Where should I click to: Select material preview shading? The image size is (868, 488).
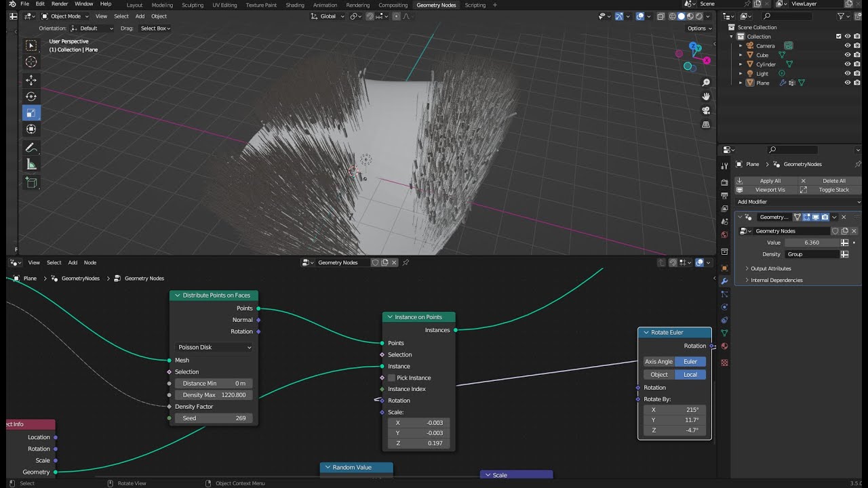point(690,16)
